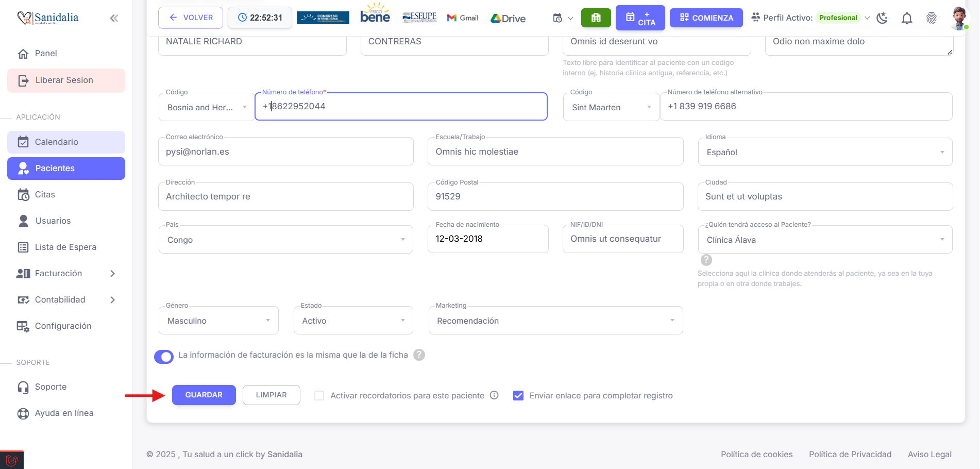Open the Género dropdown

(x=218, y=321)
